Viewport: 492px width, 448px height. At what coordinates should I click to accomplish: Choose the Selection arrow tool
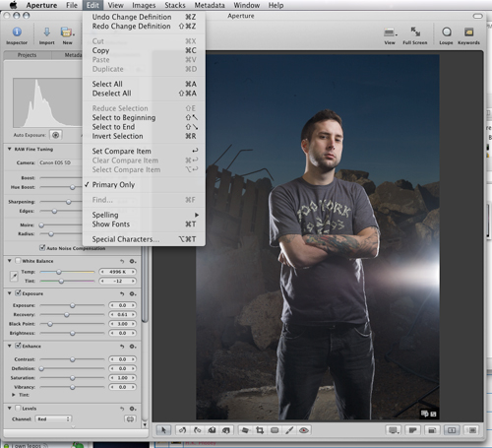(163, 430)
